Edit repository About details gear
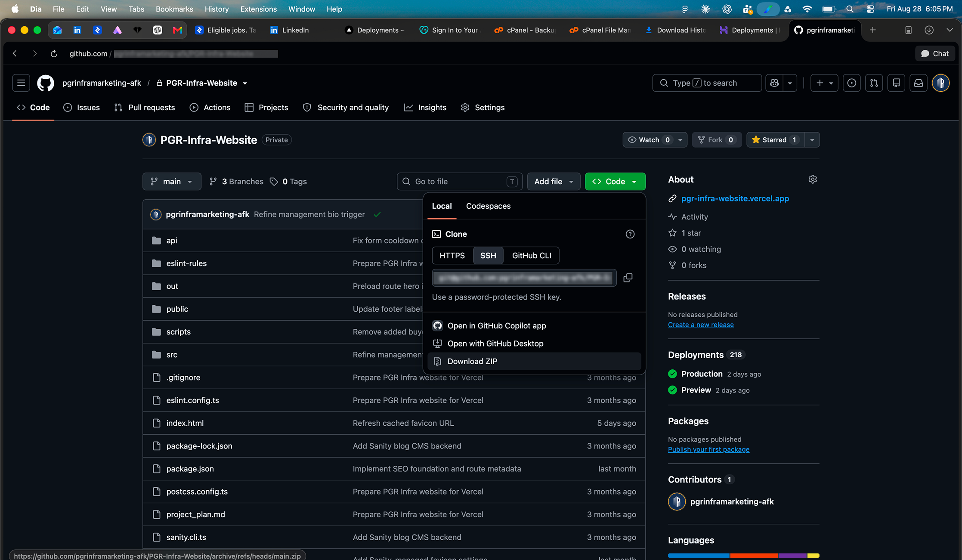962x560 pixels. (x=813, y=179)
